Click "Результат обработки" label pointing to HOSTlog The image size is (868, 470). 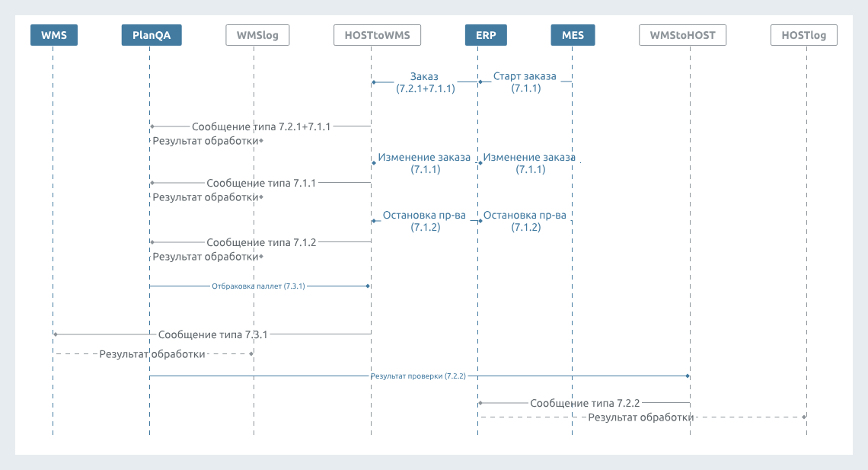click(x=640, y=417)
